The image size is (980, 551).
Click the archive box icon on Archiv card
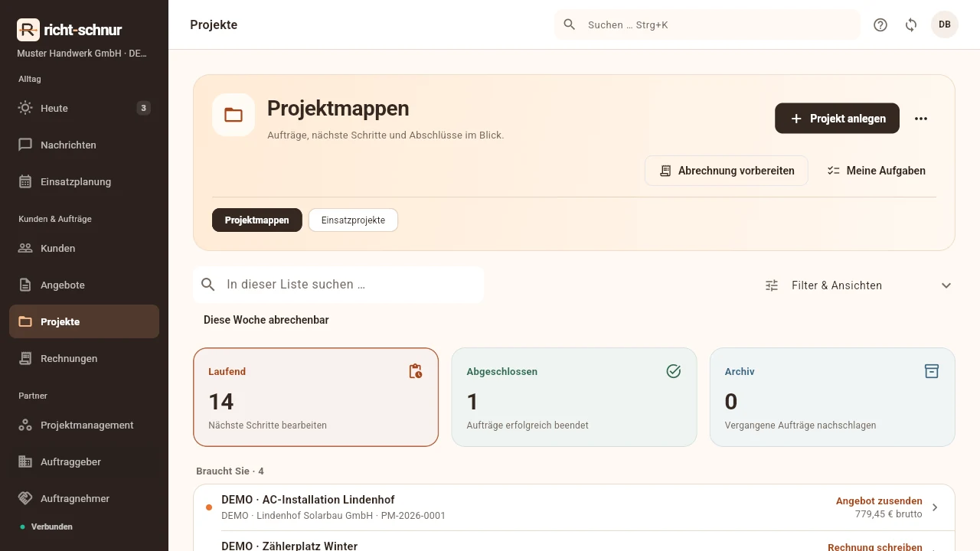[932, 371]
